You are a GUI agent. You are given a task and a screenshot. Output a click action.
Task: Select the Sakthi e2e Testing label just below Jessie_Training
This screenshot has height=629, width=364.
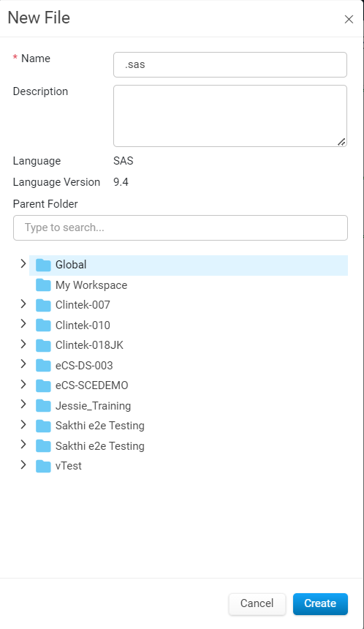pyautogui.click(x=100, y=426)
